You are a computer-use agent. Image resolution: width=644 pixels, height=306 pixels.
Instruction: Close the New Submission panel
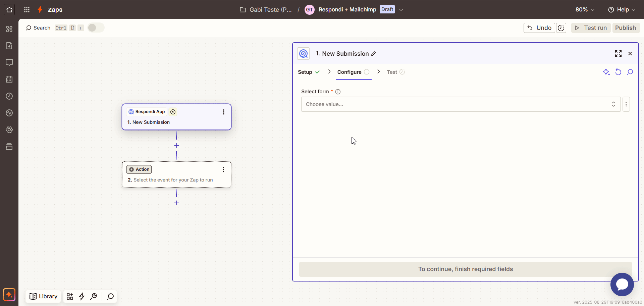point(630,54)
